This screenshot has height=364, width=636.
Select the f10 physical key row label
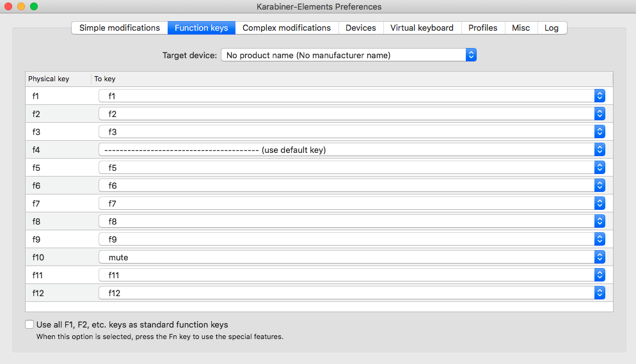(x=38, y=257)
